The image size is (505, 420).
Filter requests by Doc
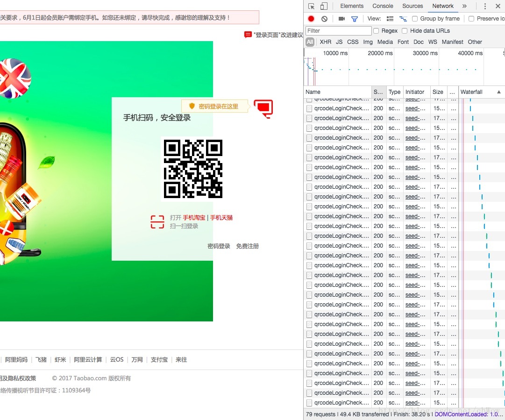[419, 42]
